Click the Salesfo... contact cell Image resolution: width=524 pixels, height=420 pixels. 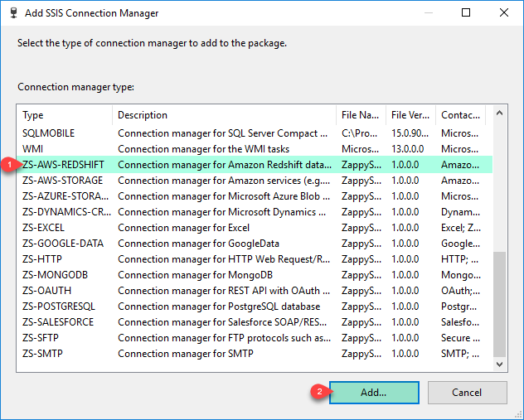(x=460, y=322)
